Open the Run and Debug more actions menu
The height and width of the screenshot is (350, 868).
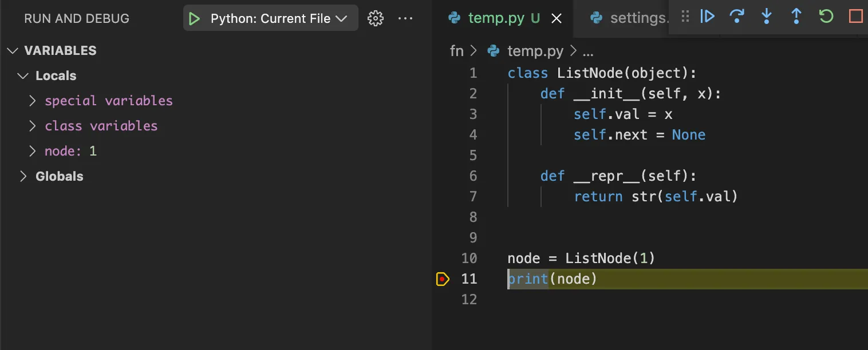[405, 19]
